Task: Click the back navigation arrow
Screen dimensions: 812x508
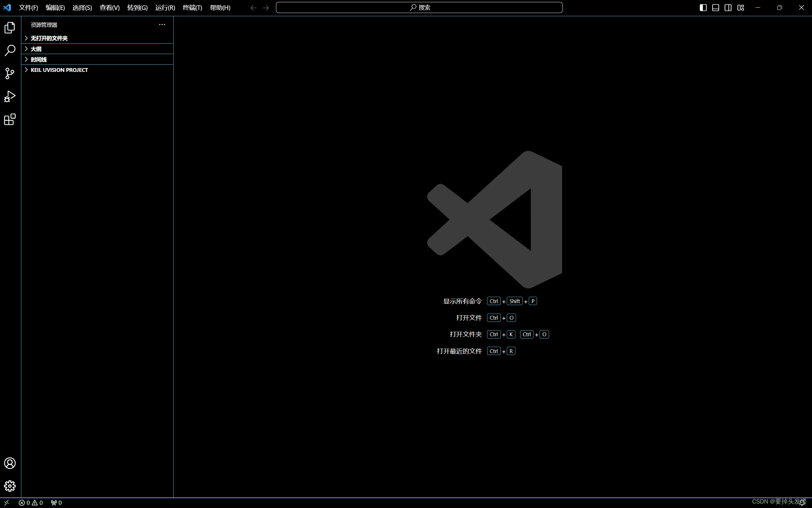Action: pyautogui.click(x=253, y=7)
